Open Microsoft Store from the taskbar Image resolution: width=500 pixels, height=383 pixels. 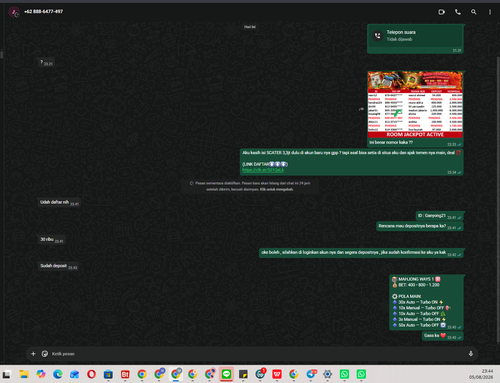click(108, 374)
